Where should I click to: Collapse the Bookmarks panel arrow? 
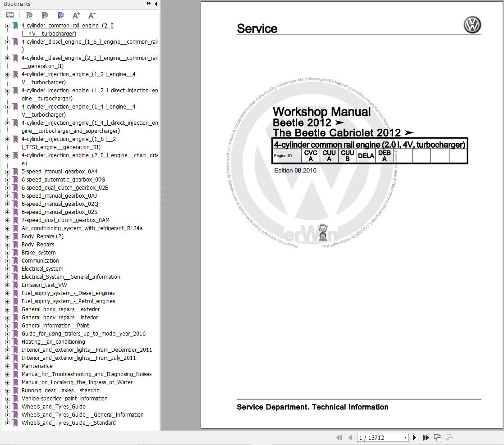tap(156, 4)
